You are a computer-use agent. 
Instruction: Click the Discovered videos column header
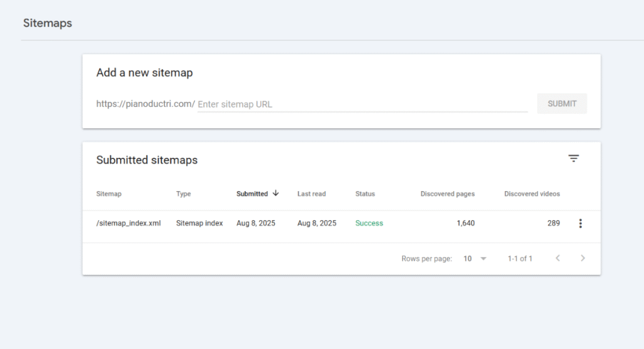tap(531, 194)
